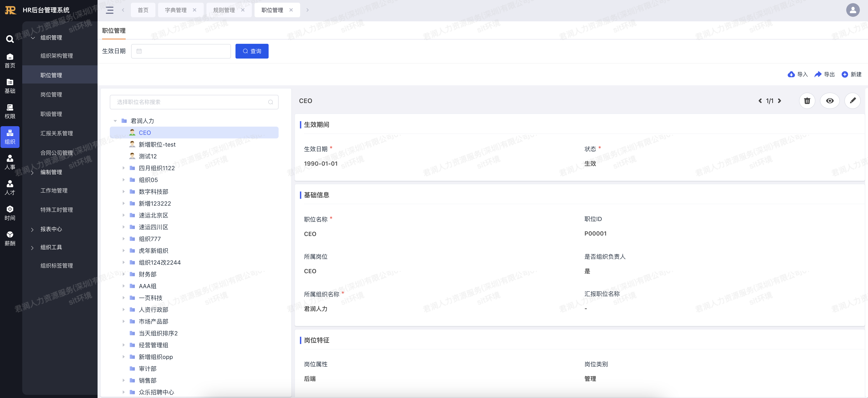Focus the 选择职位名称搜索 search box

coord(194,102)
